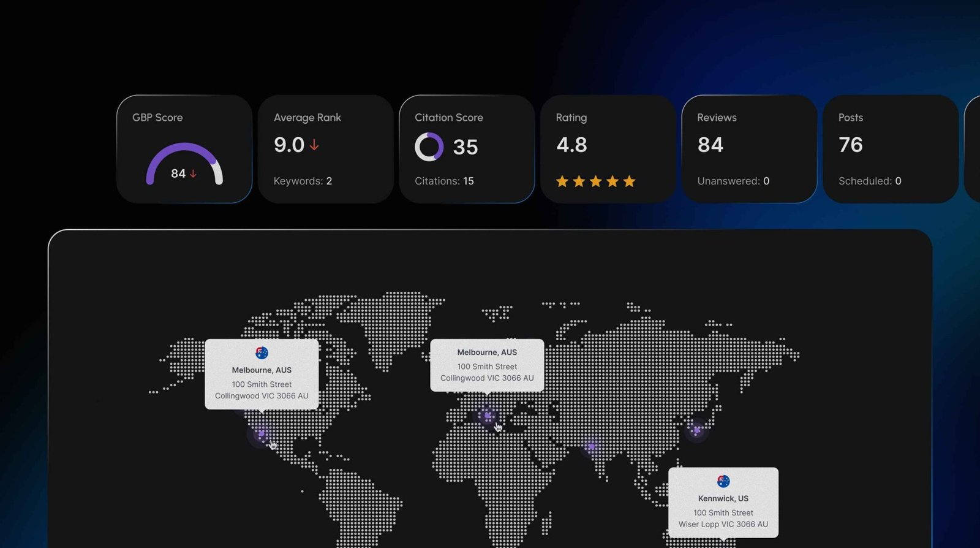Click the first gold star in Rating
The image size is (980, 548).
(x=562, y=181)
